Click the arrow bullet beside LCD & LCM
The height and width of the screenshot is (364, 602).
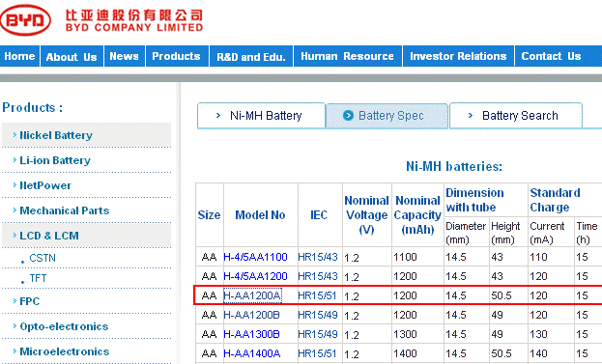click(14, 236)
